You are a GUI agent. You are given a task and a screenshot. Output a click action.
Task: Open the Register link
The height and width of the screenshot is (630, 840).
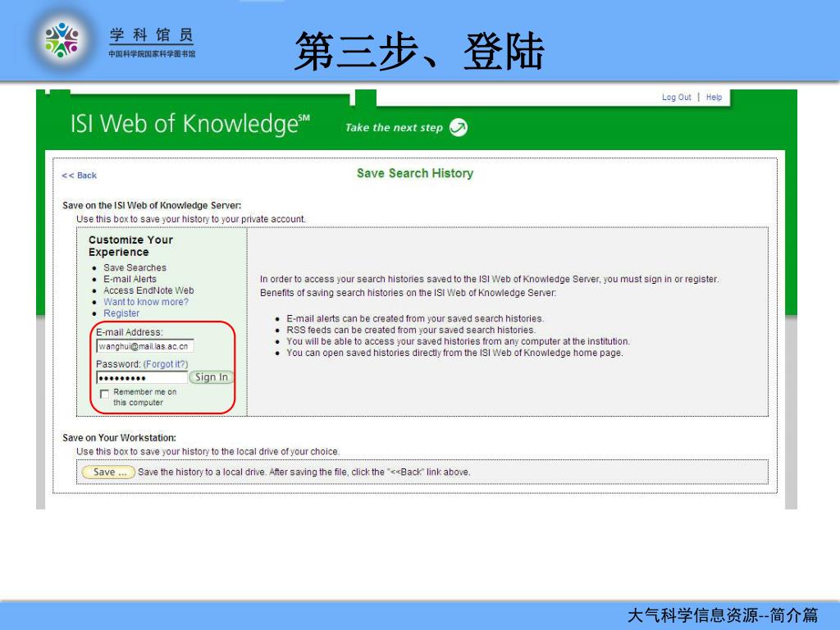(121, 313)
